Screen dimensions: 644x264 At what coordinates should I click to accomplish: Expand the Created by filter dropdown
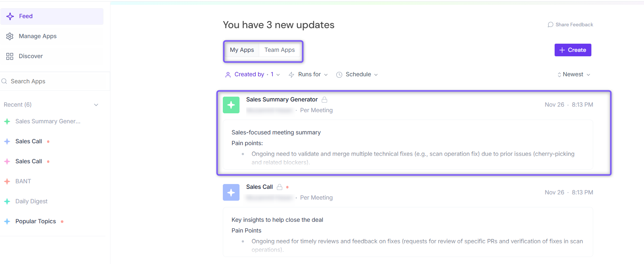[x=252, y=74]
